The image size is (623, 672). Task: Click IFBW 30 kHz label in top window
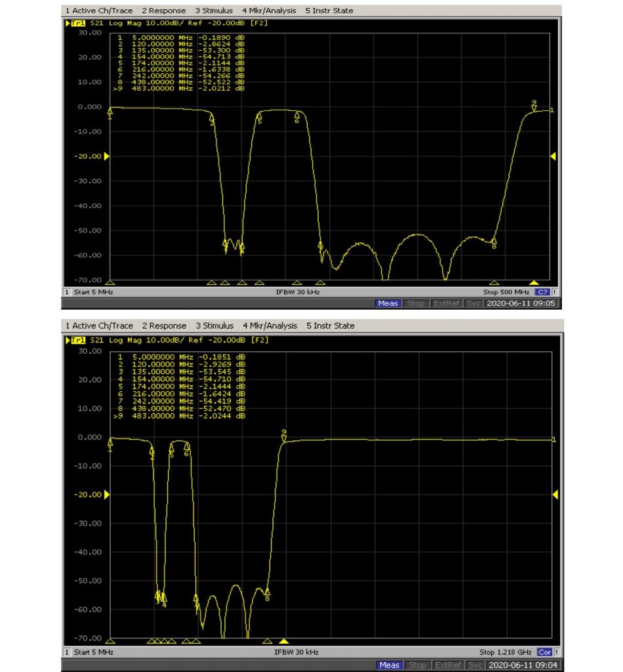tap(297, 292)
